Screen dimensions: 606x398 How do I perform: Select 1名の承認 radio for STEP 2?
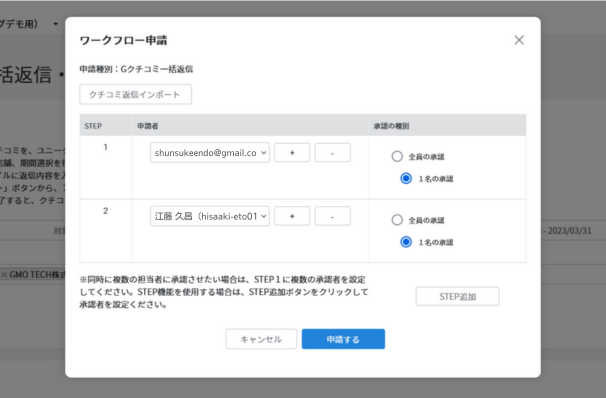(x=406, y=242)
